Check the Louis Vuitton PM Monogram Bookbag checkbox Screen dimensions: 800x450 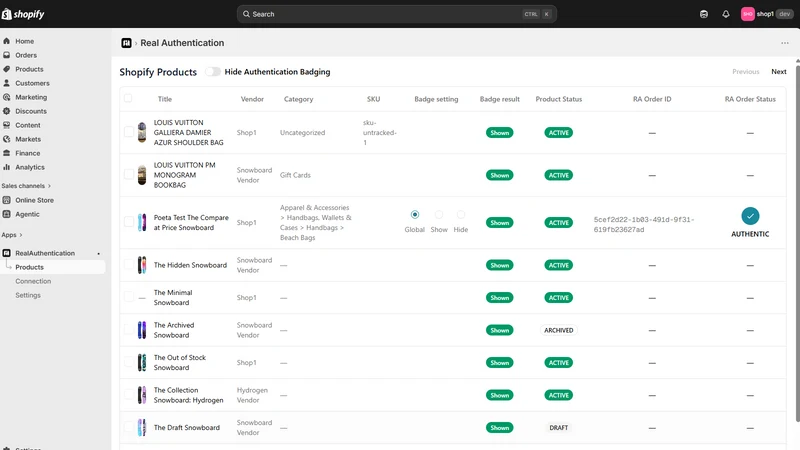(x=129, y=175)
